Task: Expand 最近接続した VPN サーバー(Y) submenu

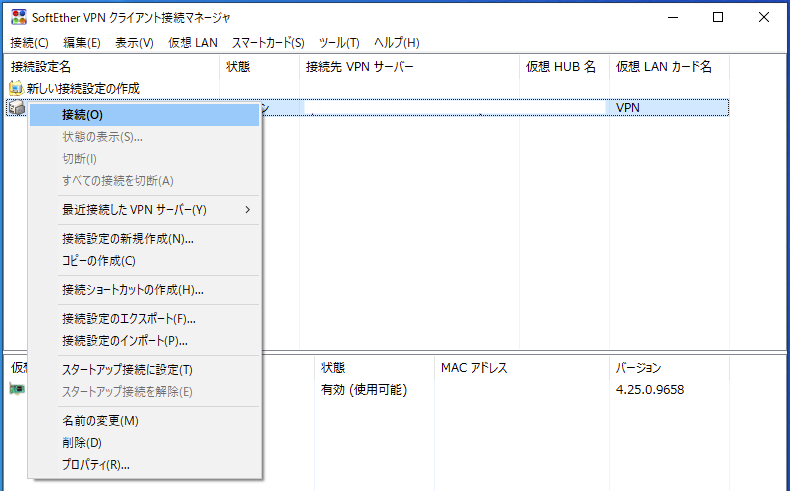Action: [x=145, y=209]
